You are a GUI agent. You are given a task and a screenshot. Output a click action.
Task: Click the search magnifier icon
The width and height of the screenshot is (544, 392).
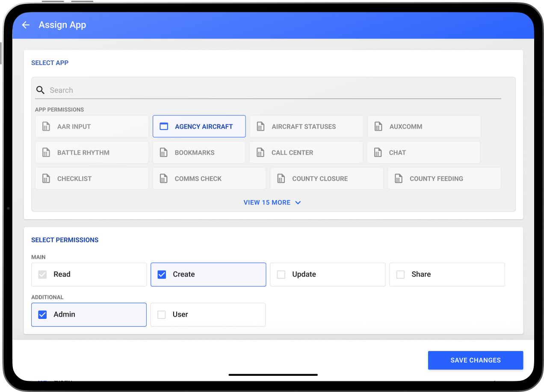[40, 90]
